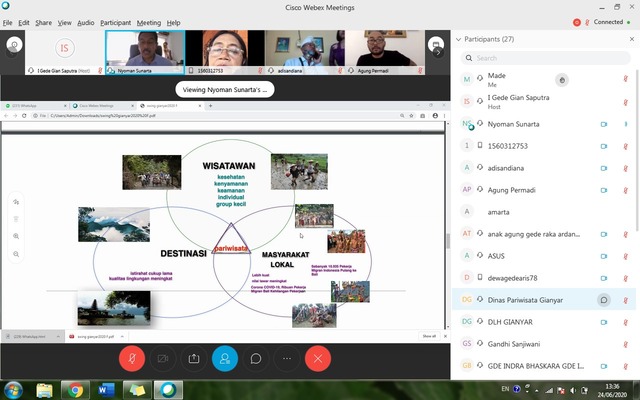Unmute the microphone in the control bar

[132, 358]
